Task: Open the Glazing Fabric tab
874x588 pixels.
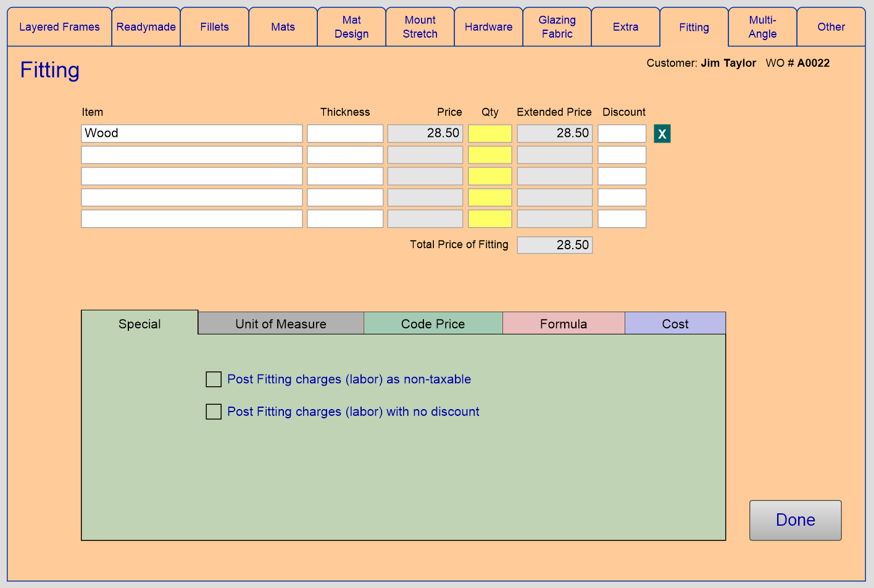Action: [557, 27]
